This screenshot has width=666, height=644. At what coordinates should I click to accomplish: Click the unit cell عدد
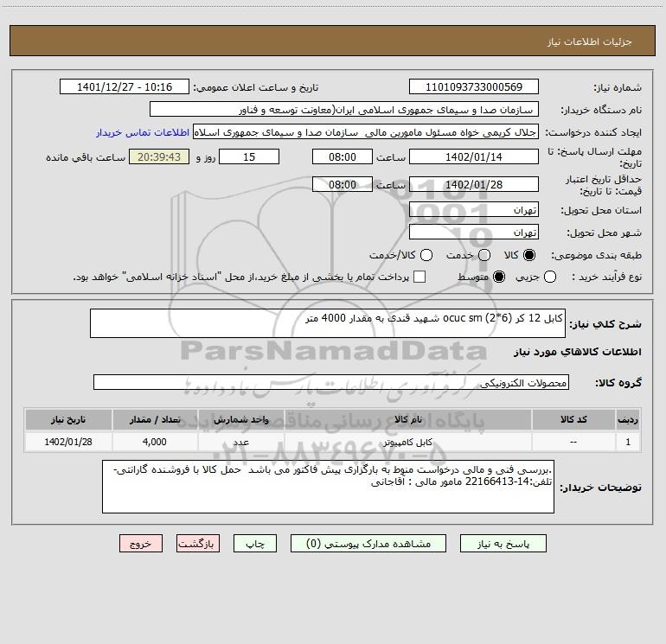[x=240, y=442]
